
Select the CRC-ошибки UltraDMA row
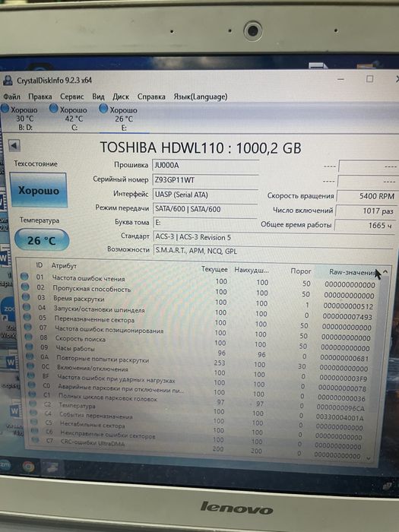[198, 448]
